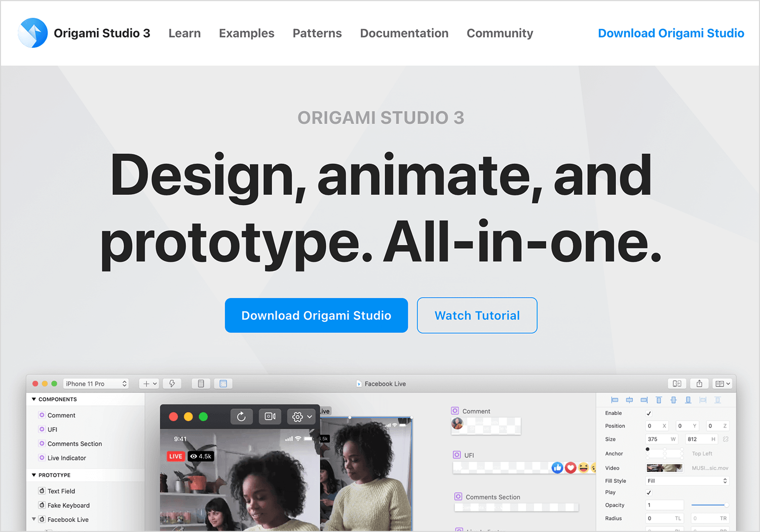Click the 4.5k viewers eye badge
Screen dimensions: 760x532
tap(201, 456)
